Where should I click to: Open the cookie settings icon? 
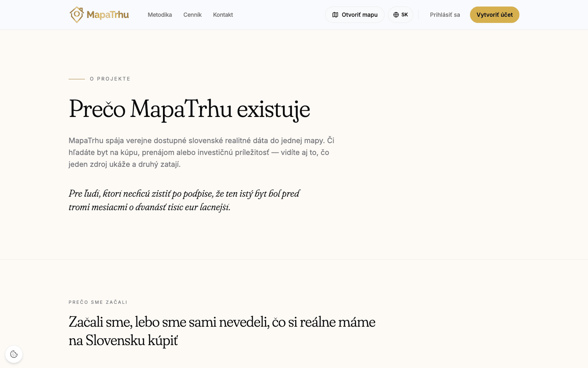[14, 354]
